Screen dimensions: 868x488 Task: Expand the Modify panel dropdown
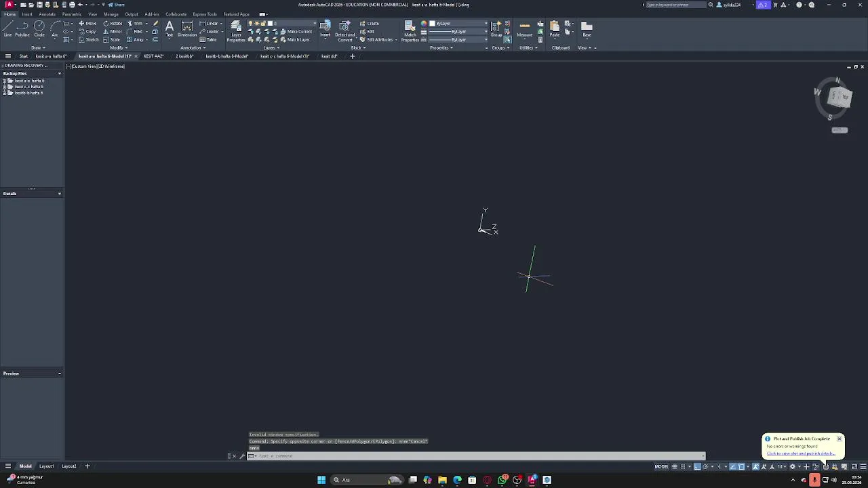118,47
